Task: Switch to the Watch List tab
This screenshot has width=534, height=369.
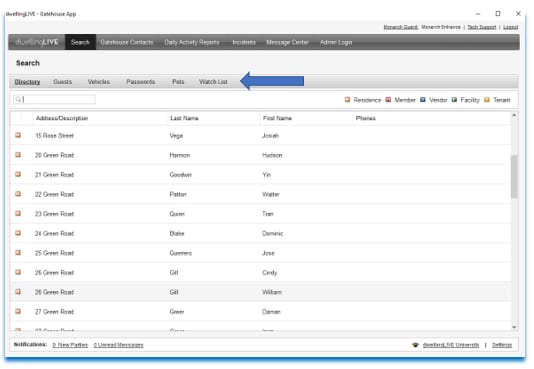Action: [x=213, y=82]
